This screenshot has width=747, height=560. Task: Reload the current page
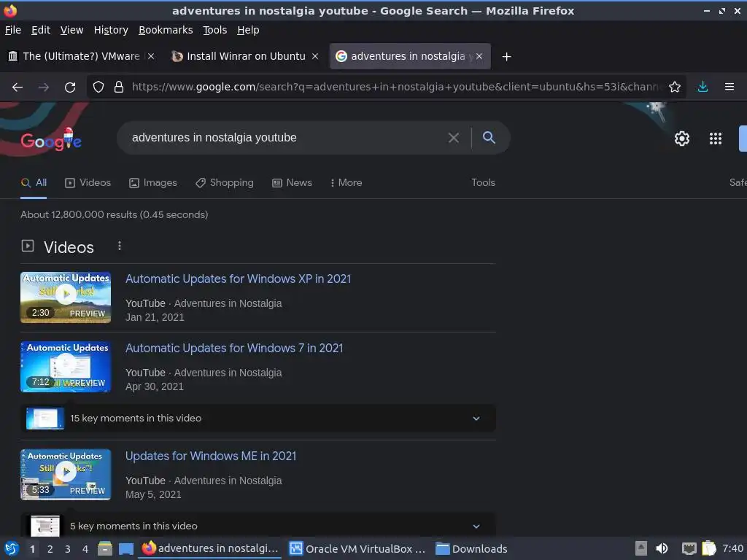pyautogui.click(x=70, y=87)
